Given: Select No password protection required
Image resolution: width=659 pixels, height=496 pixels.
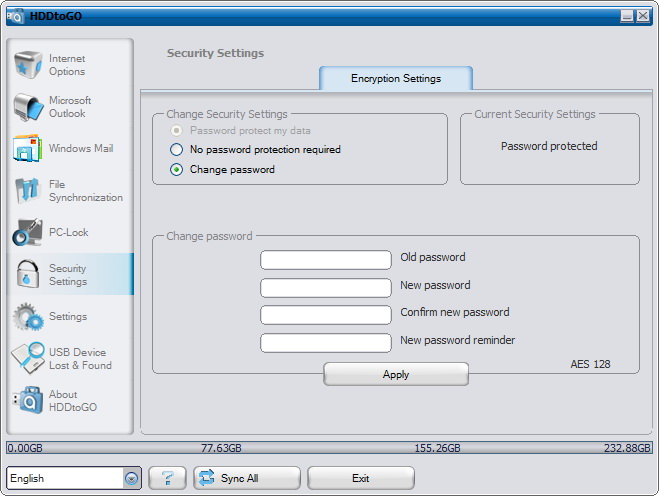Looking at the screenshot, I should pyautogui.click(x=177, y=149).
